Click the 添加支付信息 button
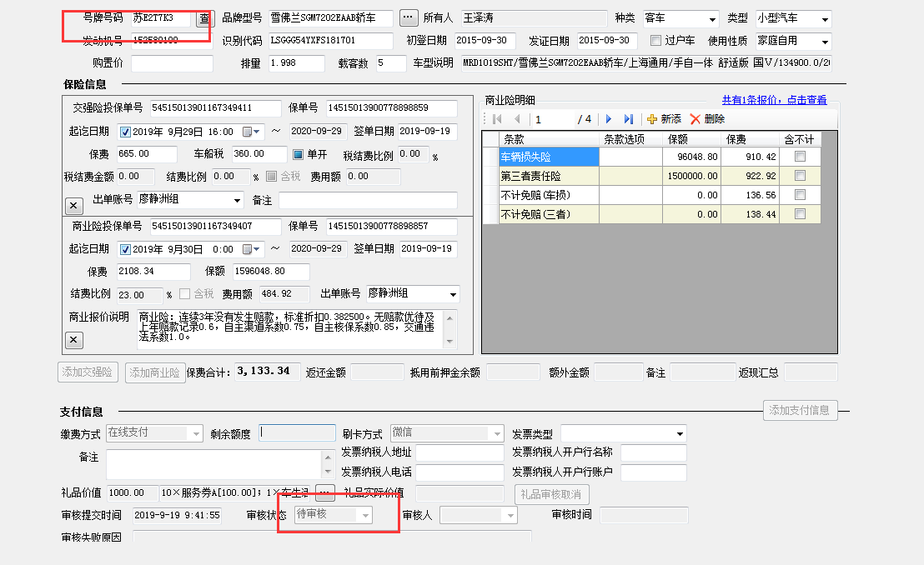Screen dimensions: 924x565 (x=800, y=410)
